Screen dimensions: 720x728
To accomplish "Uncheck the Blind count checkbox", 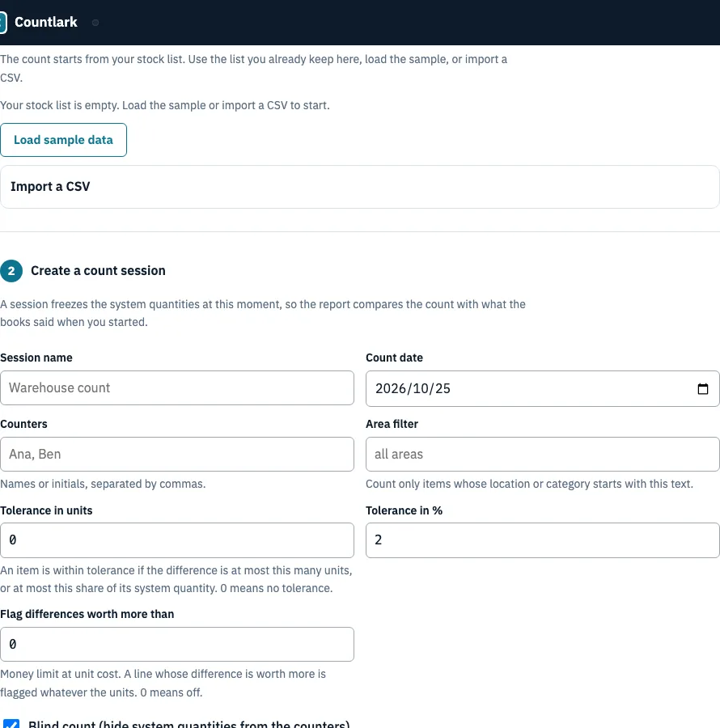I will point(11,724).
